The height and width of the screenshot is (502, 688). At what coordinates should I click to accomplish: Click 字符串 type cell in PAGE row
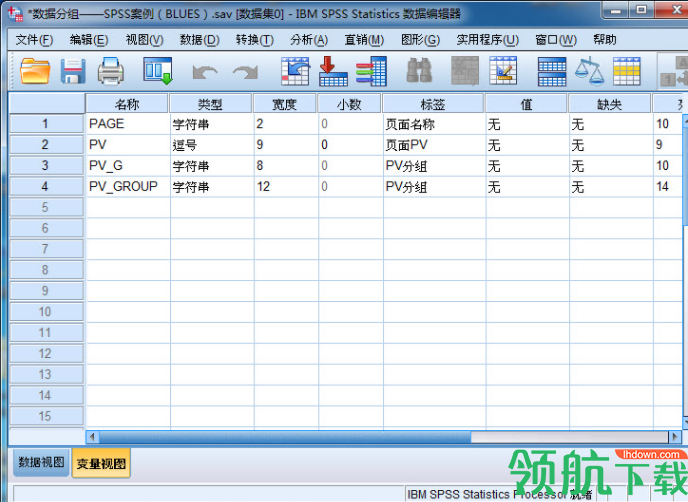pyautogui.click(x=212, y=124)
